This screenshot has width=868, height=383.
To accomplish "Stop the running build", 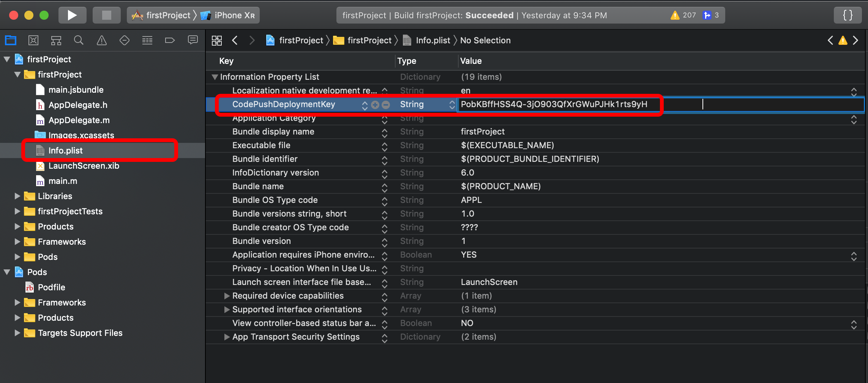I will click(x=107, y=15).
